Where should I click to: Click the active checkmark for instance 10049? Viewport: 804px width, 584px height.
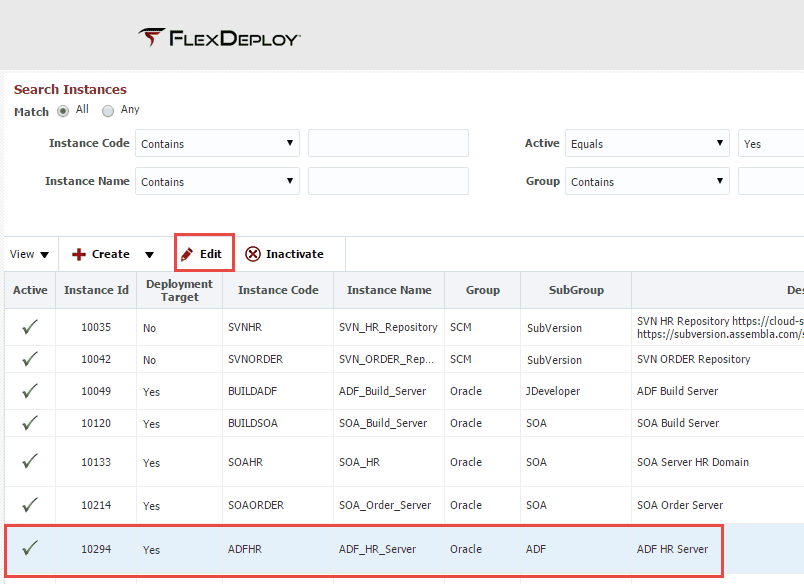tap(30, 391)
